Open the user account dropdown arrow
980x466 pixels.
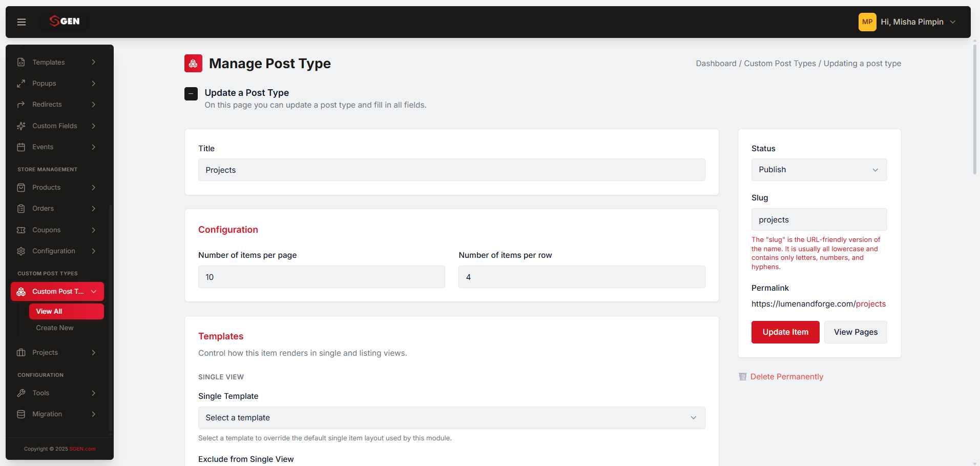pyautogui.click(x=953, y=22)
